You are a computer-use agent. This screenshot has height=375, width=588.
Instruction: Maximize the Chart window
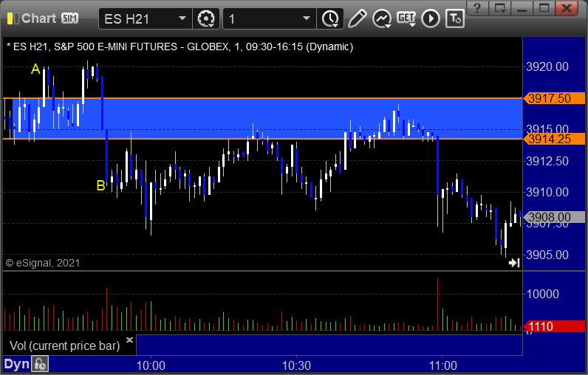click(x=544, y=7)
